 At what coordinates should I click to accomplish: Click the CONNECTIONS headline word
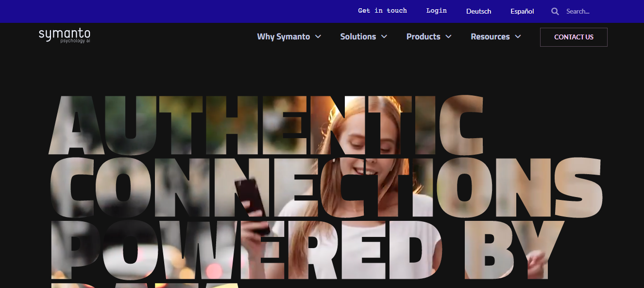click(326, 187)
